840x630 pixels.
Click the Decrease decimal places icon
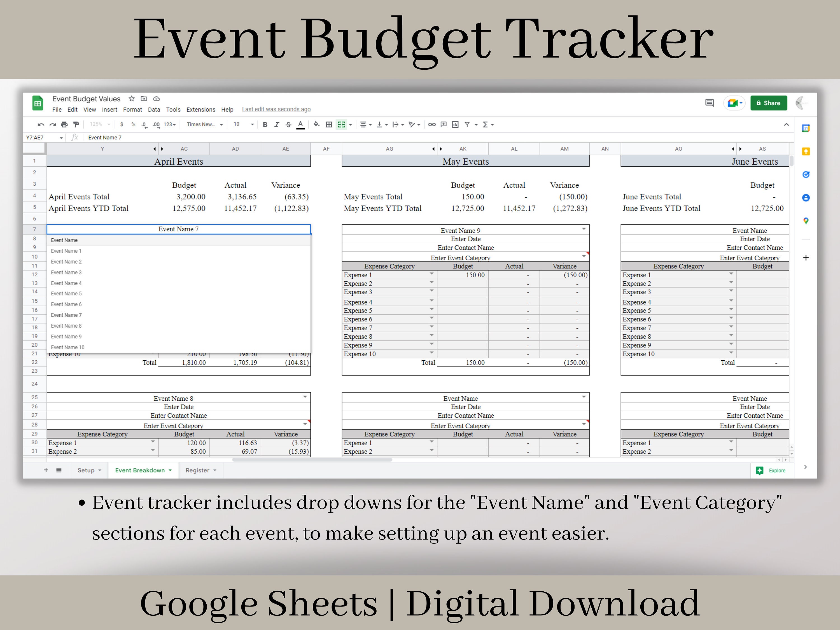144,124
